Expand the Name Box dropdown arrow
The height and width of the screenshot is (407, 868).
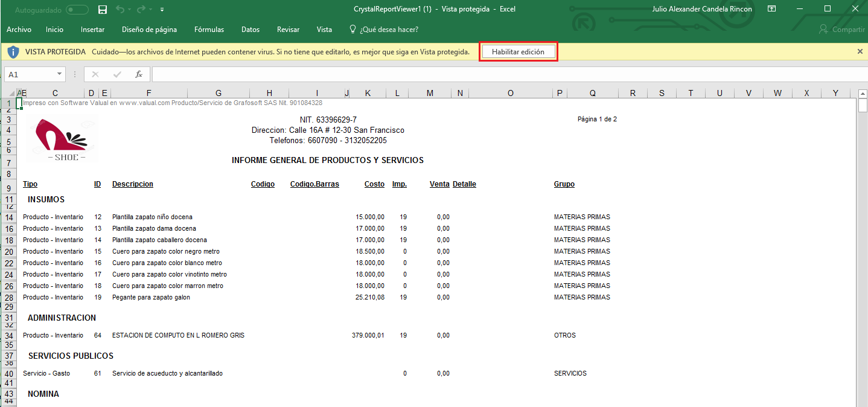tap(59, 74)
